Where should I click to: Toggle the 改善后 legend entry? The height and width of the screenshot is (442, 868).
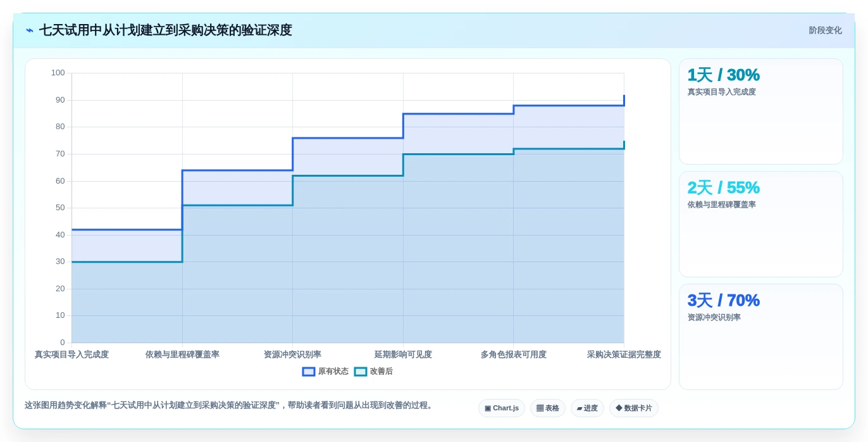[x=373, y=372]
